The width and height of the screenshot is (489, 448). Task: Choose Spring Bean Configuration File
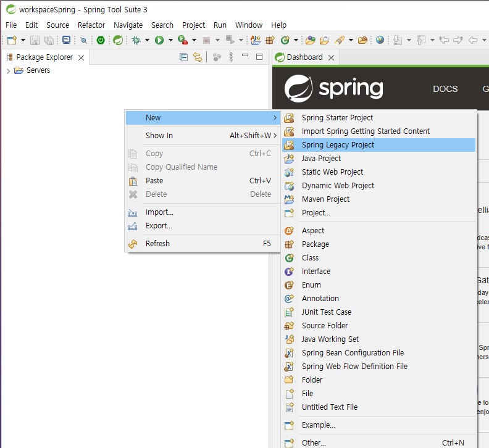(378, 352)
